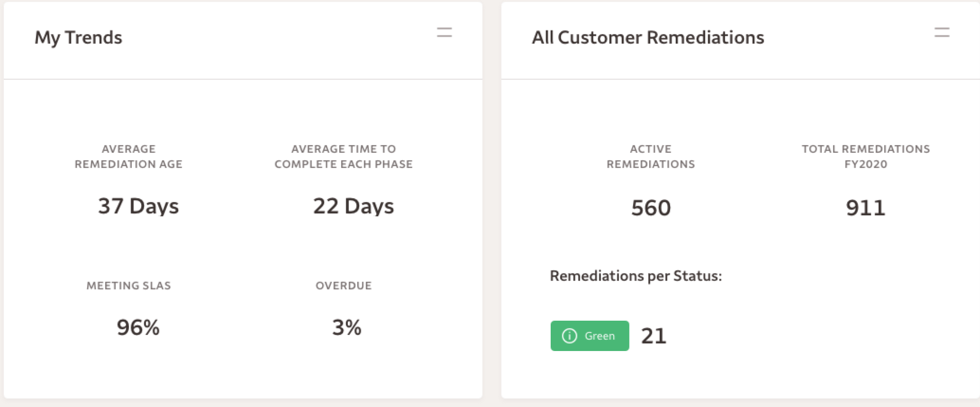Screen dimensions: 980x407
Task: Select the 37 Days remediation age value
Action: click(138, 206)
